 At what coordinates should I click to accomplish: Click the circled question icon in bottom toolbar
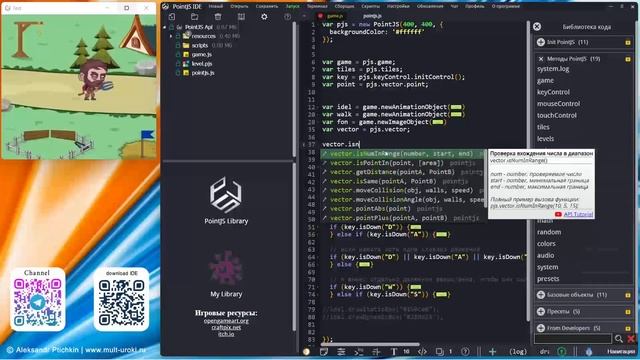(x=465, y=351)
